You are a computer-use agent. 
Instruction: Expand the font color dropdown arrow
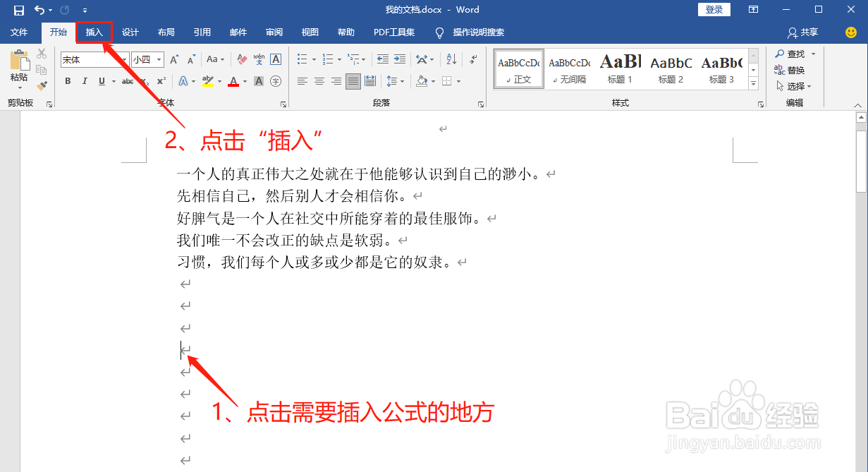pos(245,82)
